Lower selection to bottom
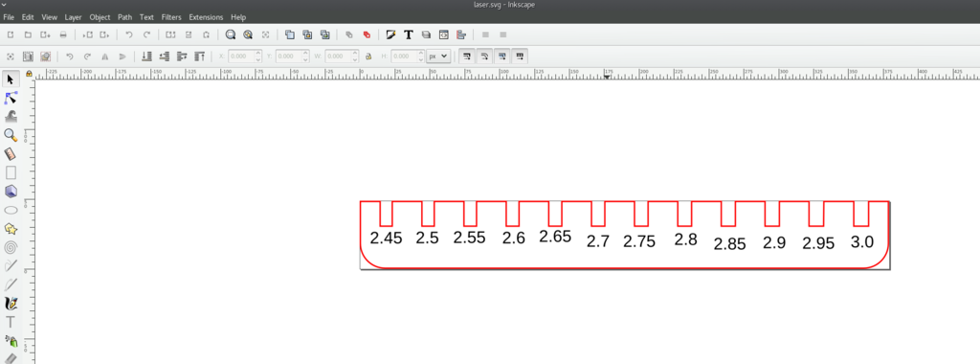Viewport: 980px width, 364px height. pos(146,57)
